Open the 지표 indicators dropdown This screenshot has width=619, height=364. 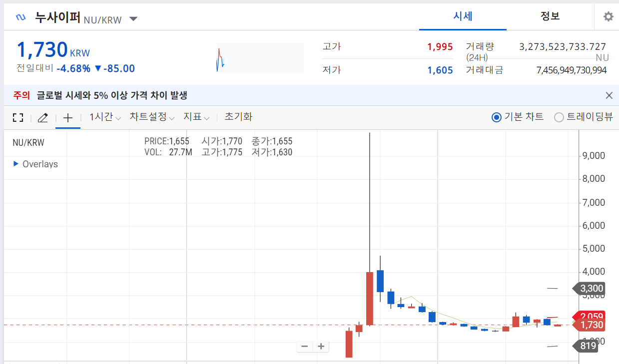[x=196, y=117]
